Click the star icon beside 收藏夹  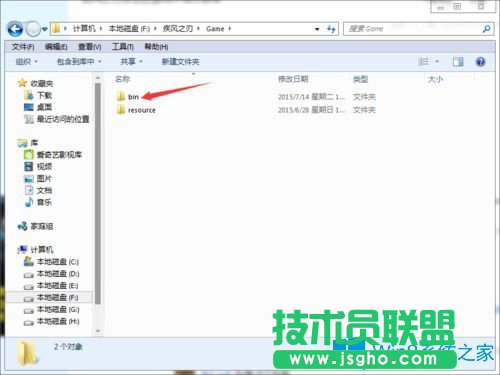[22, 83]
